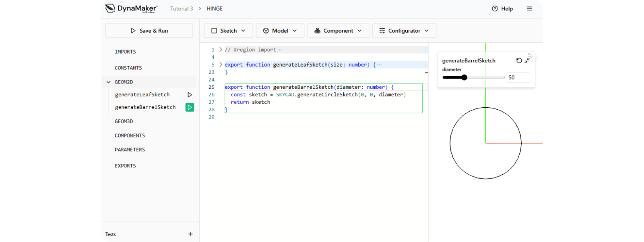644x242 pixels.
Task: Open the Configurator dropdown
Action: (404, 31)
